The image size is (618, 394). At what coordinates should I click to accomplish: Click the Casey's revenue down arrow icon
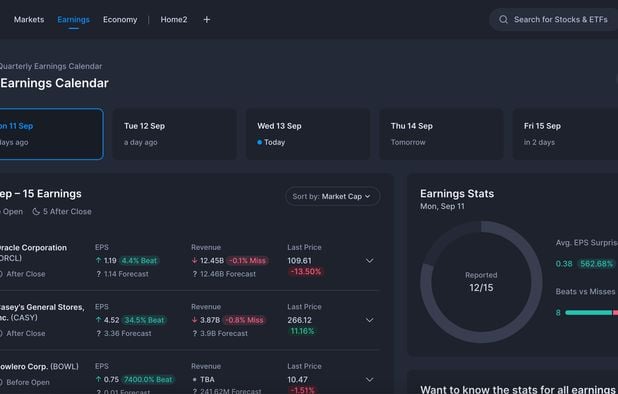(195, 320)
